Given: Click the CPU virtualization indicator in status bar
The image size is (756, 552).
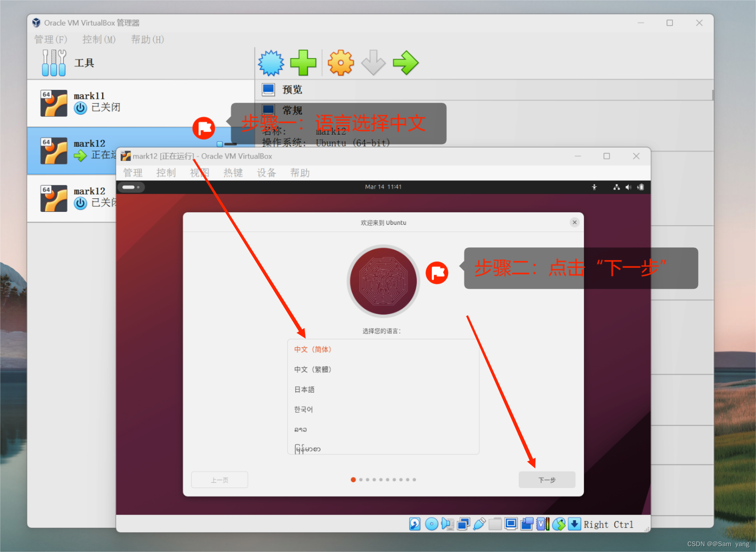Looking at the screenshot, I should (543, 524).
